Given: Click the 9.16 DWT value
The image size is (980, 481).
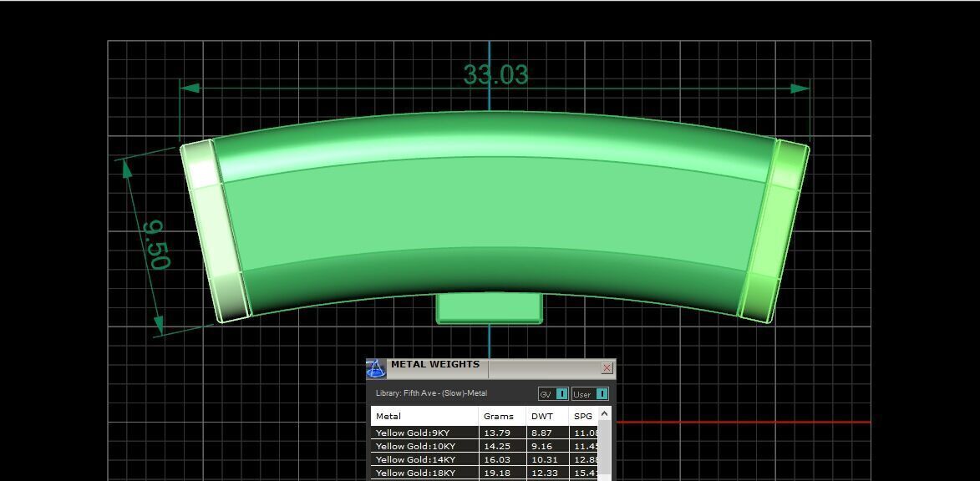Looking at the screenshot, I should coord(541,446).
